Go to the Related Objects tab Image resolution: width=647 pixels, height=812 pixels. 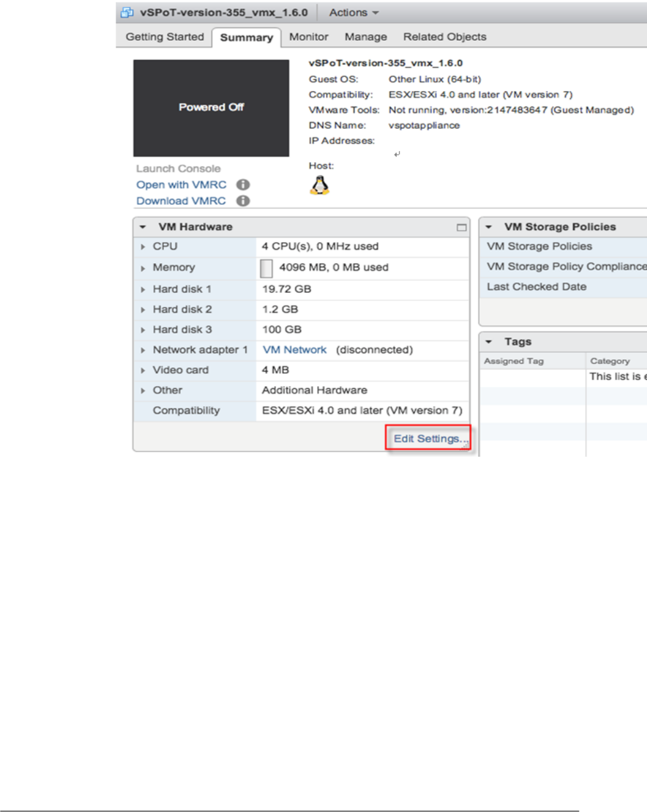(445, 37)
